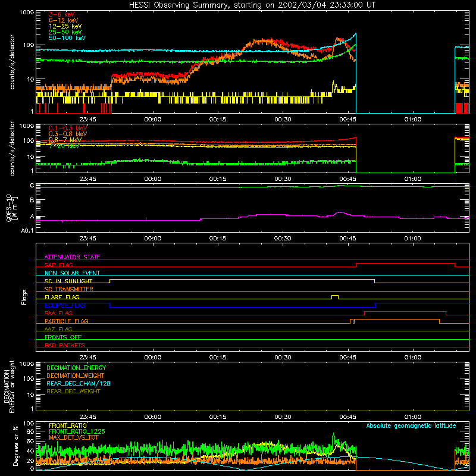The width and height of the screenshot is (476, 476).
Task: Select the 50-100 keV legend label
Action: pos(67,38)
